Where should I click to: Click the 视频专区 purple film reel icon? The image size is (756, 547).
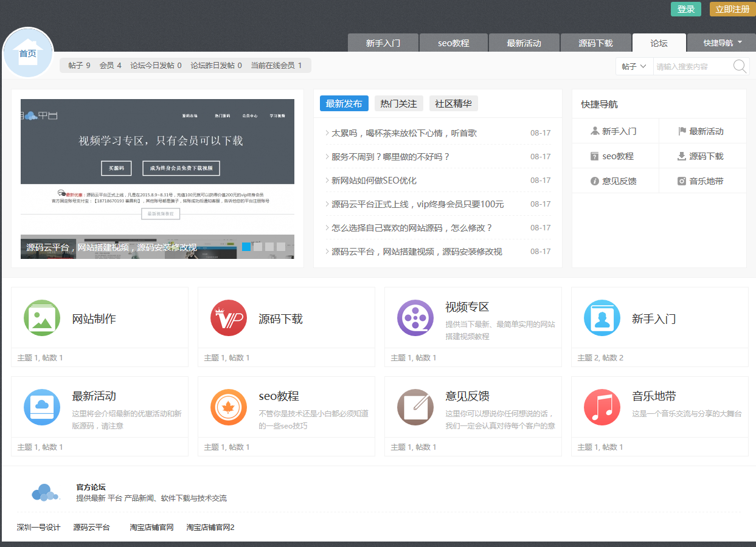point(415,318)
